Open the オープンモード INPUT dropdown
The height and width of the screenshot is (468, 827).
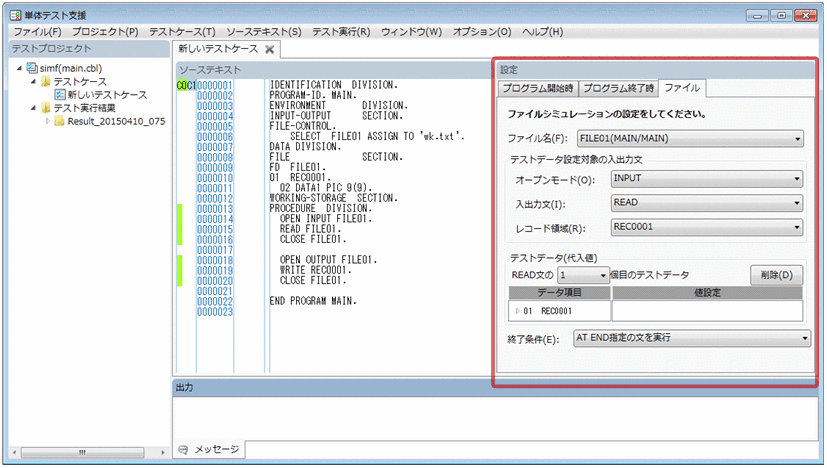tap(796, 178)
